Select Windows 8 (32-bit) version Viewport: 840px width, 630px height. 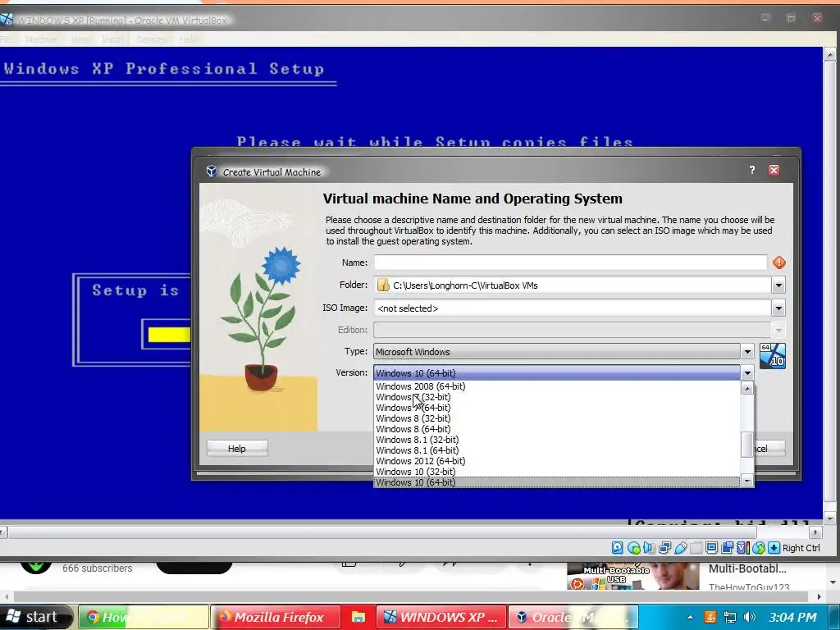coord(557,418)
